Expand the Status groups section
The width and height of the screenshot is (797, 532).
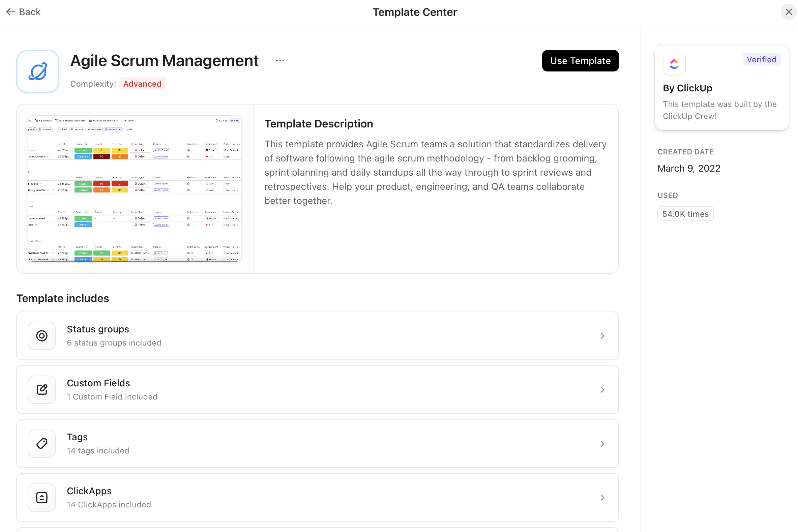(602, 335)
